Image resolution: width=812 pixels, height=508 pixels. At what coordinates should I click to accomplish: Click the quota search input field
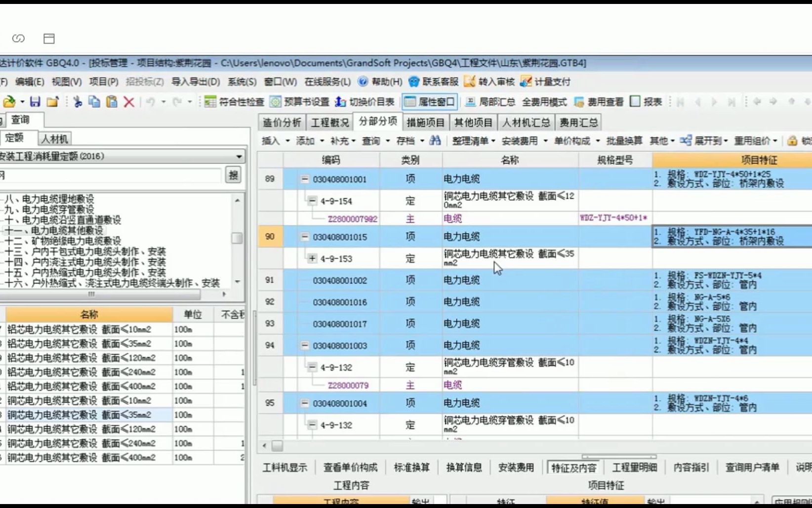point(110,175)
